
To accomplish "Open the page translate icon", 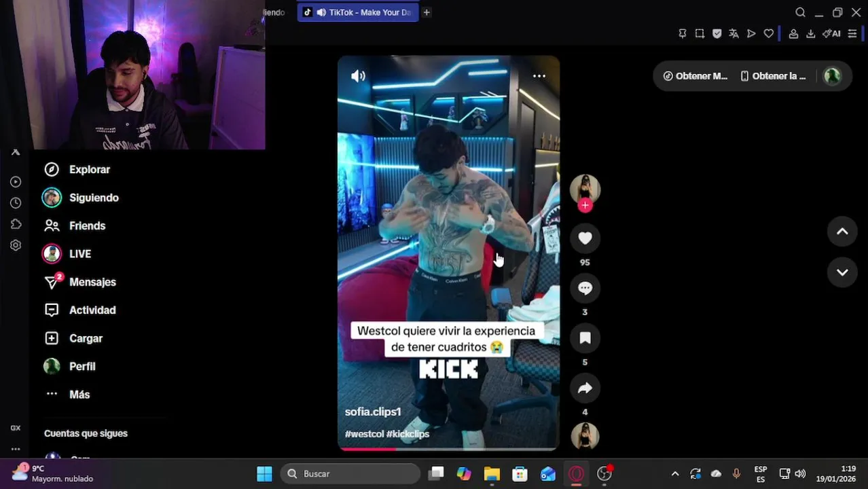I will pos(734,33).
